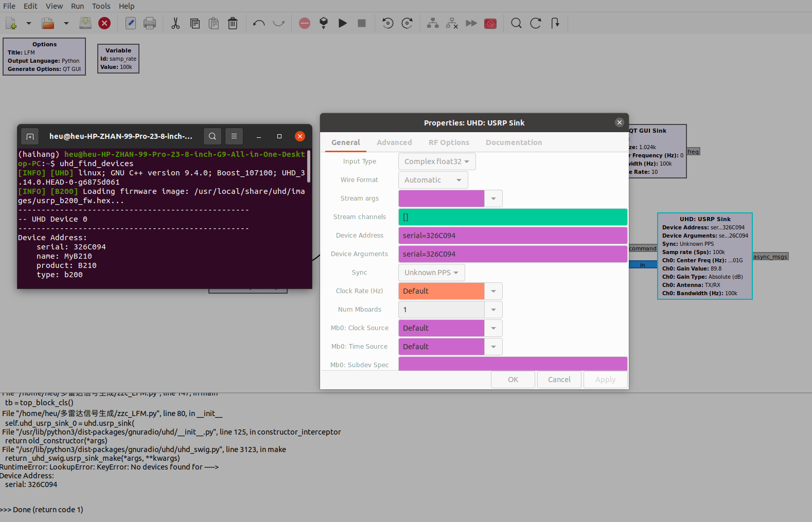Image resolution: width=812 pixels, height=522 pixels.
Task: Redo the action in the toolbar
Action: pyautogui.click(x=278, y=23)
